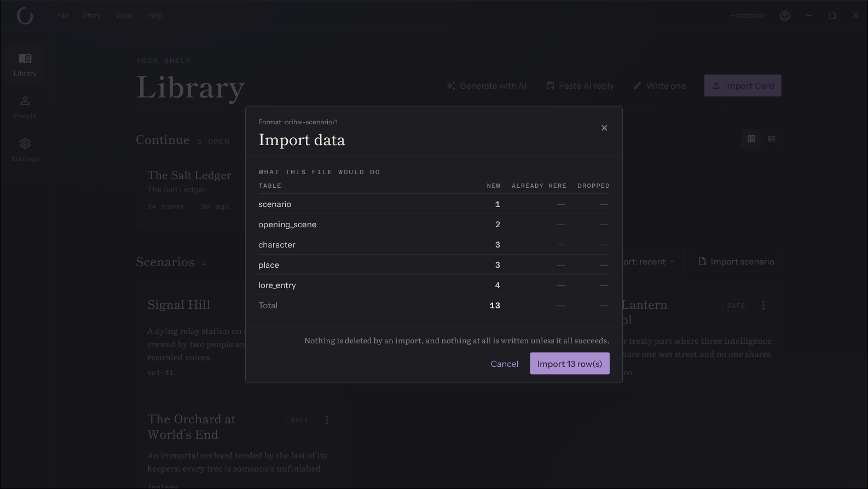Maximize the application window
This screenshot has width=868, height=489.
point(832,16)
